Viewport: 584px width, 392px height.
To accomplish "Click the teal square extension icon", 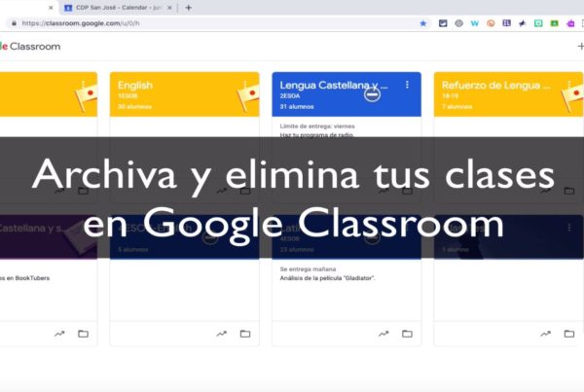I will 538,23.
